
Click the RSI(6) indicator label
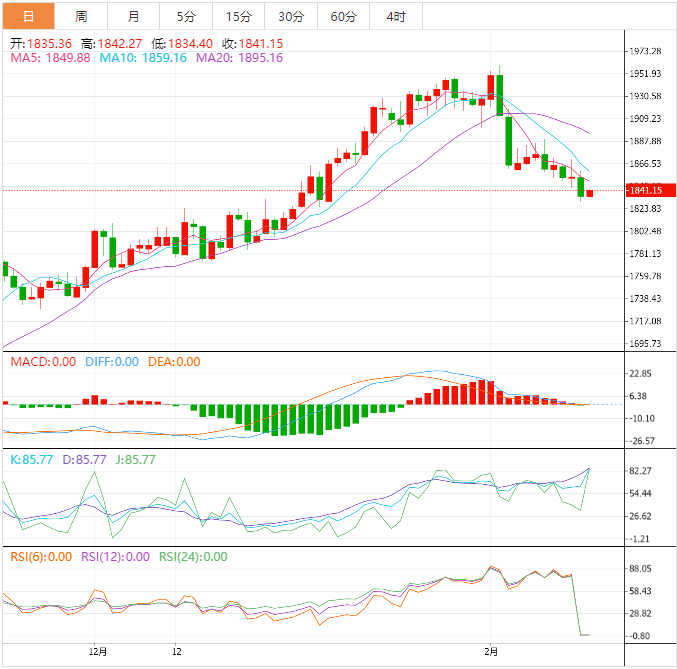[x=40, y=557]
